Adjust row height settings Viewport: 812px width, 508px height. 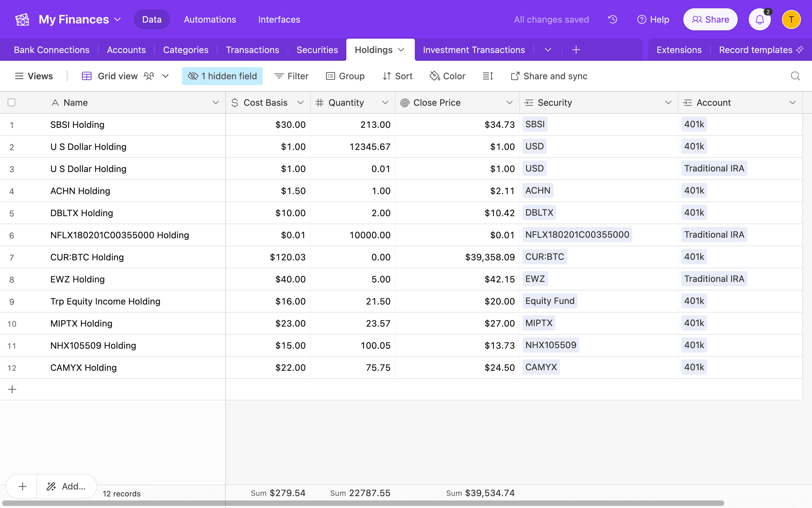tap(487, 76)
